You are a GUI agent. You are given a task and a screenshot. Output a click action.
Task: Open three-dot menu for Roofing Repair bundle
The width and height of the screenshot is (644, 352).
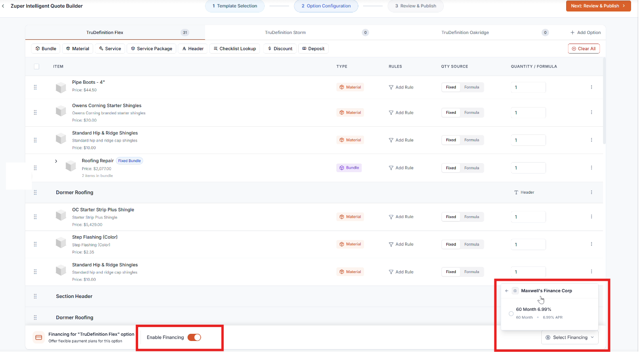[591, 168]
